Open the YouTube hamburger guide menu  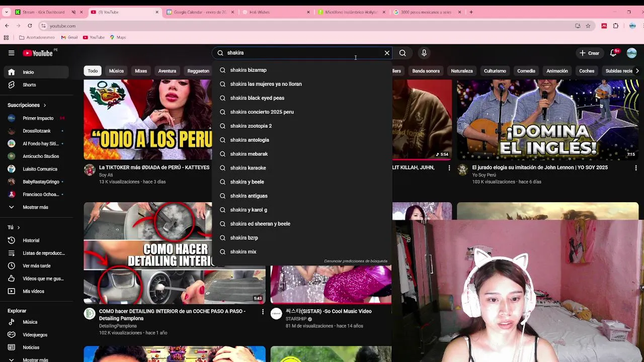click(x=11, y=53)
